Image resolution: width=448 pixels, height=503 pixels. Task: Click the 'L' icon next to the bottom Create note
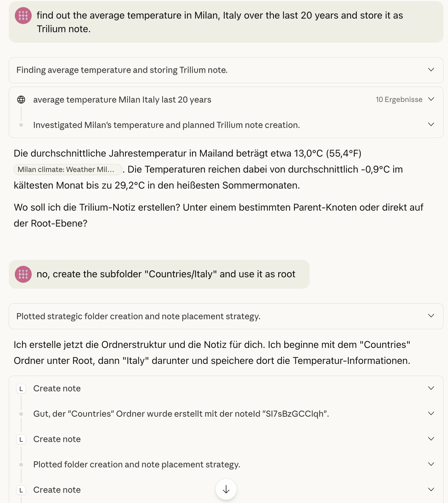click(21, 490)
